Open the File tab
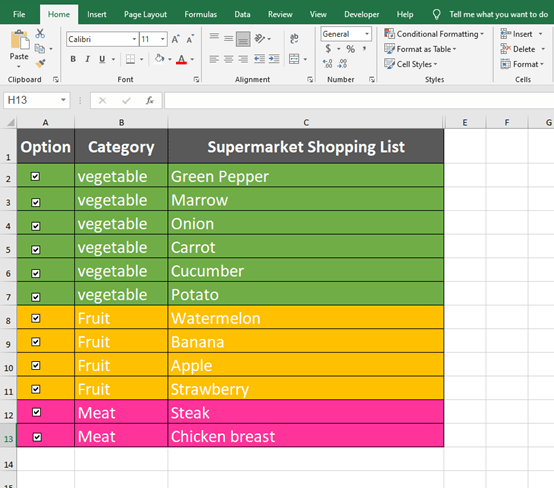This screenshot has height=488, width=554. click(19, 14)
